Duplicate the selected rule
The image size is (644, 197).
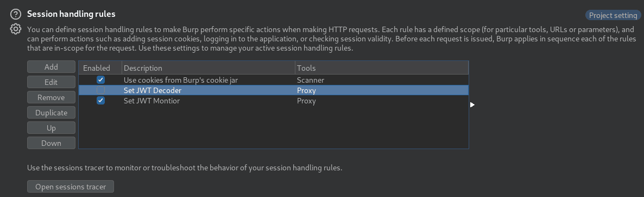52,113
